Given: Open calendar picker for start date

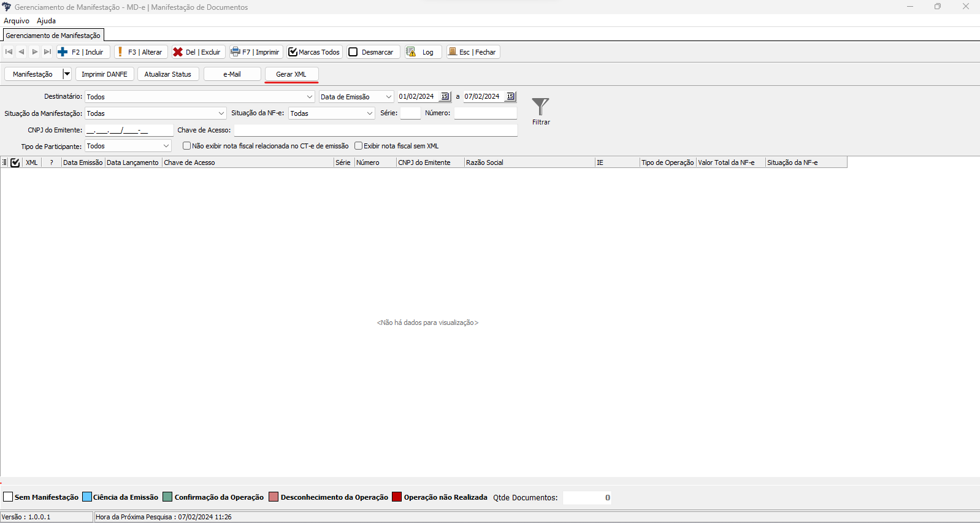Looking at the screenshot, I should 445,96.
